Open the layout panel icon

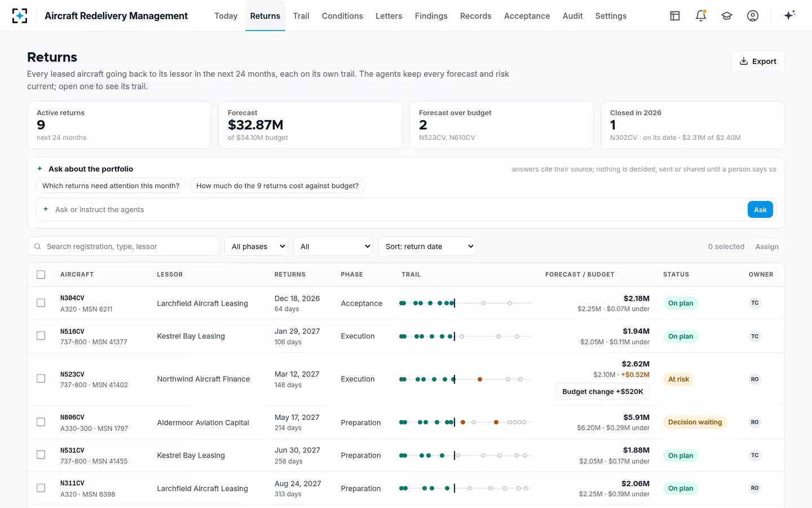coord(675,16)
